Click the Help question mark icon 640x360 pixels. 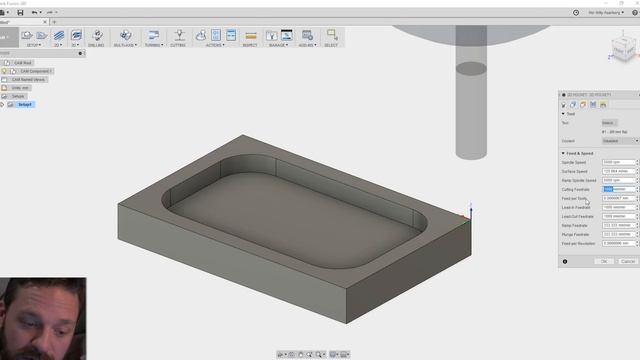635,13
